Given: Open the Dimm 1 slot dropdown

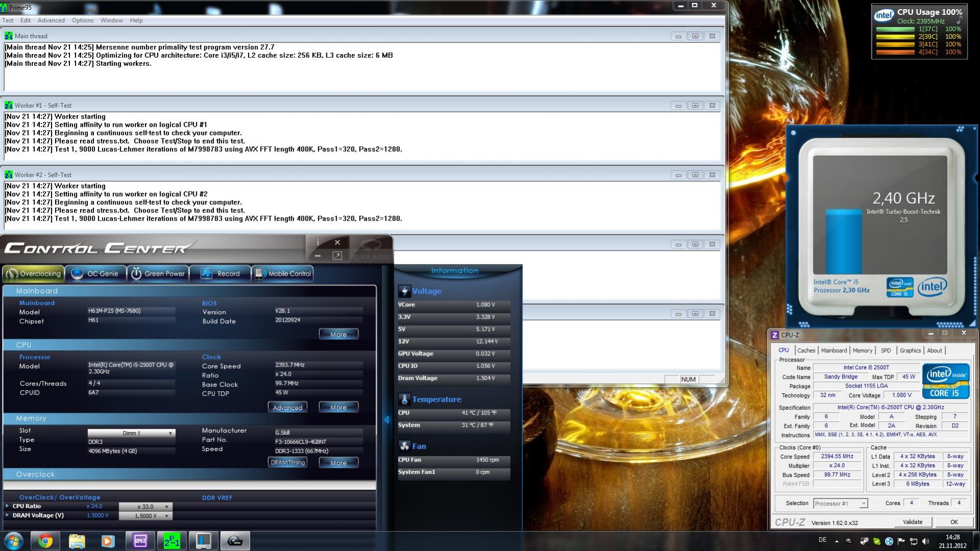Looking at the screenshot, I should [131, 433].
